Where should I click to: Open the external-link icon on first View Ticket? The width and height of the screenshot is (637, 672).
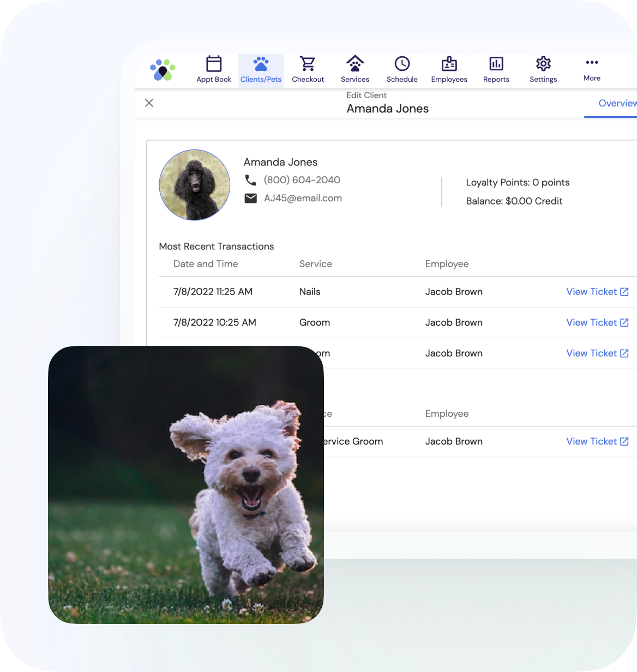point(624,291)
